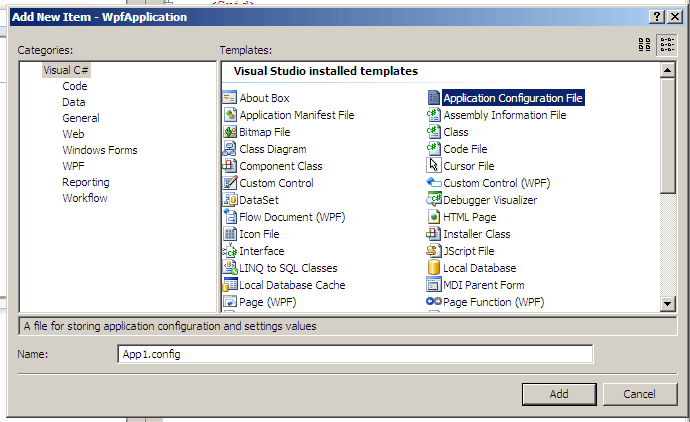Choose the Class Diagram template icon
The height and width of the screenshot is (422, 690).
pyautogui.click(x=229, y=149)
